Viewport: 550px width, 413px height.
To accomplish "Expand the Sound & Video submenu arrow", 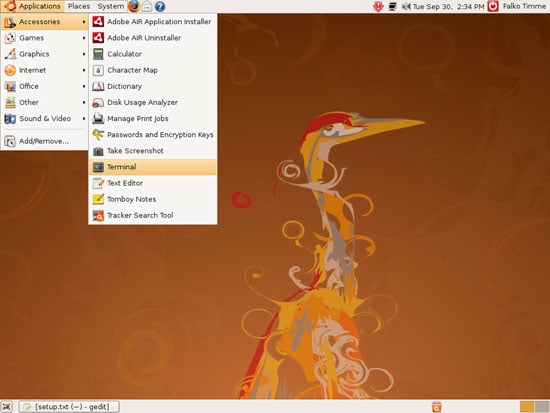I will tap(84, 119).
